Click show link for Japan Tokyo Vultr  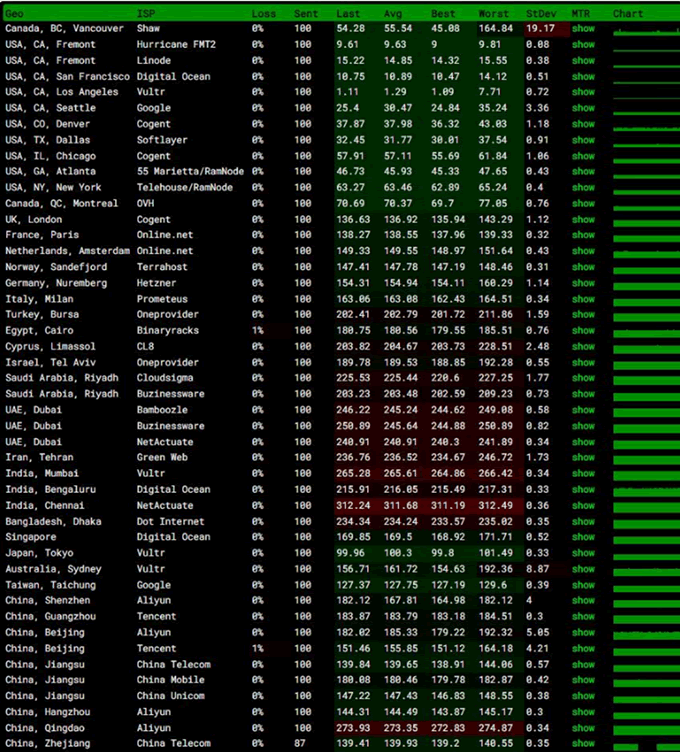click(x=583, y=553)
